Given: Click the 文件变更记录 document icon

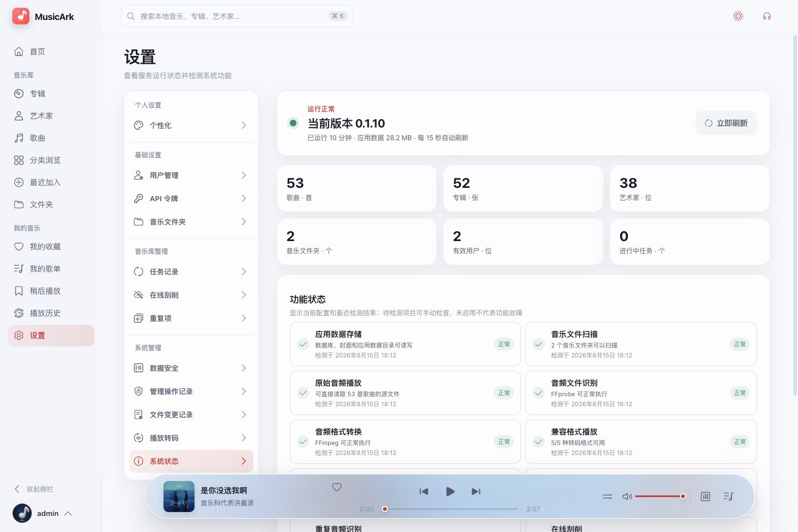Looking at the screenshot, I should pos(139,415).
